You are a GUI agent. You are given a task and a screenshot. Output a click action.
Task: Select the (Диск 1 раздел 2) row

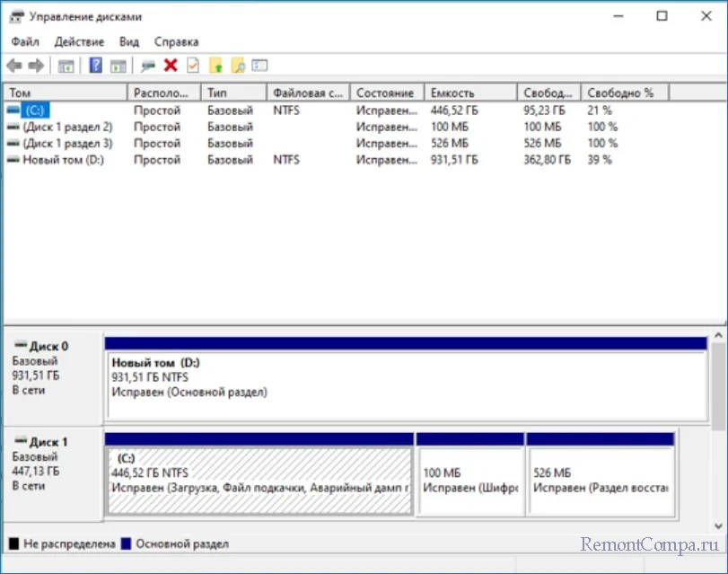(66, 127)
